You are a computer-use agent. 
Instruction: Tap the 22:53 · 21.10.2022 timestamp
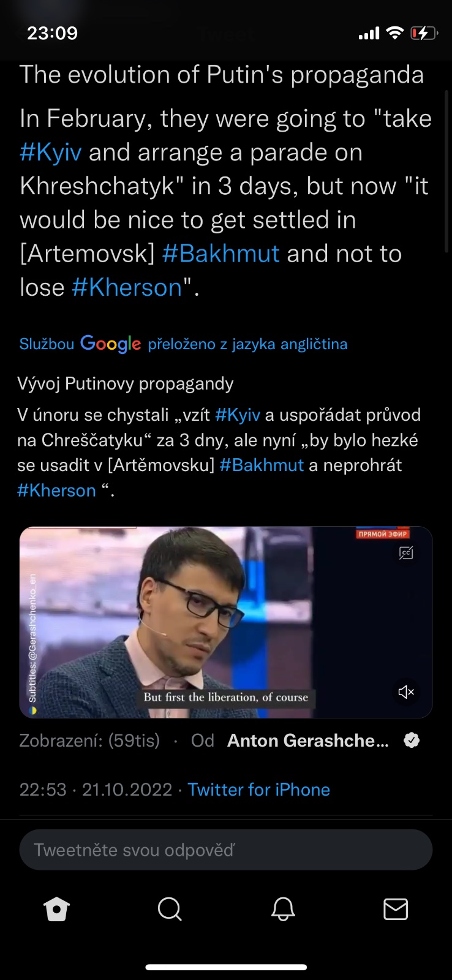click(96, 790)
